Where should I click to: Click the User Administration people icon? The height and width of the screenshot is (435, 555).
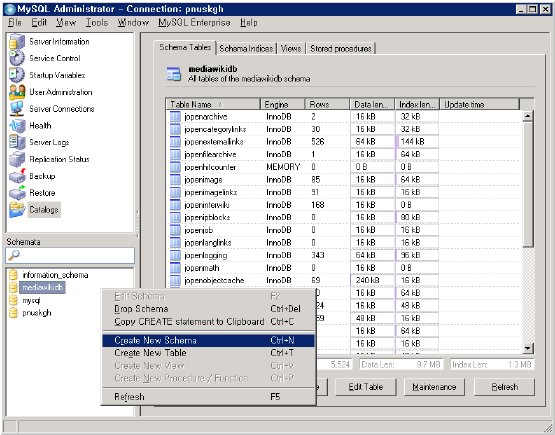coord(17,92)
